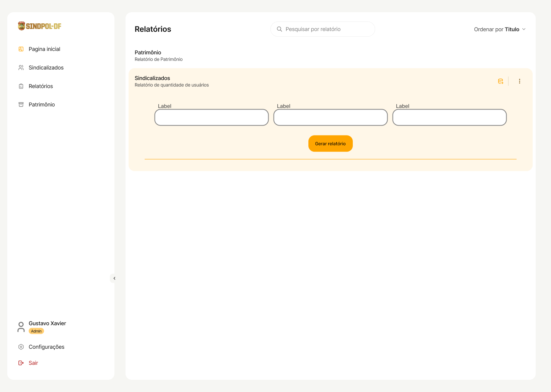Screen dimensions: 551x392
Task: Open the Ordenar por Titulo dropdown
Action: (500, 29)
